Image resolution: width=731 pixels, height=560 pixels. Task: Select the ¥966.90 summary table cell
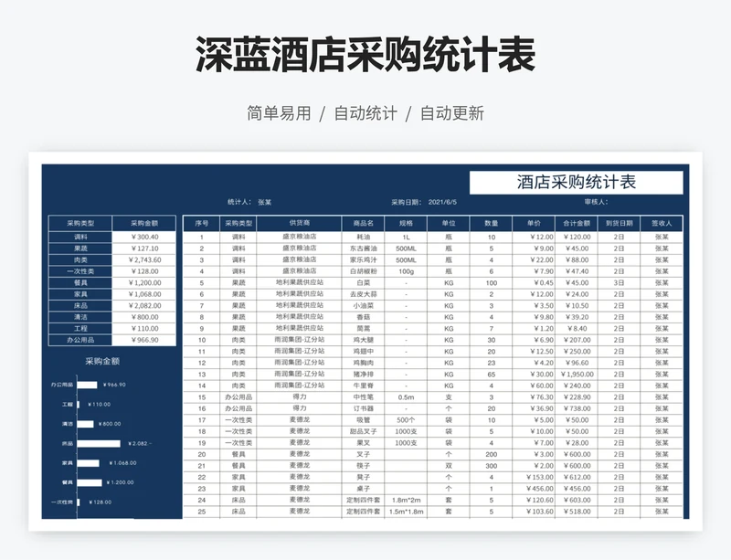pyautogui.click(x=144, y=340)
